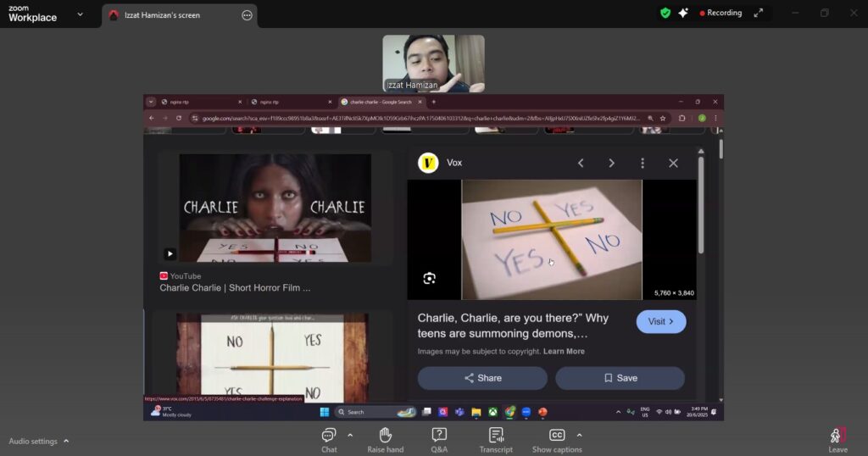Click the google.com address bar
Viewport: 868px width, 456px height.
tap(420, 118)
